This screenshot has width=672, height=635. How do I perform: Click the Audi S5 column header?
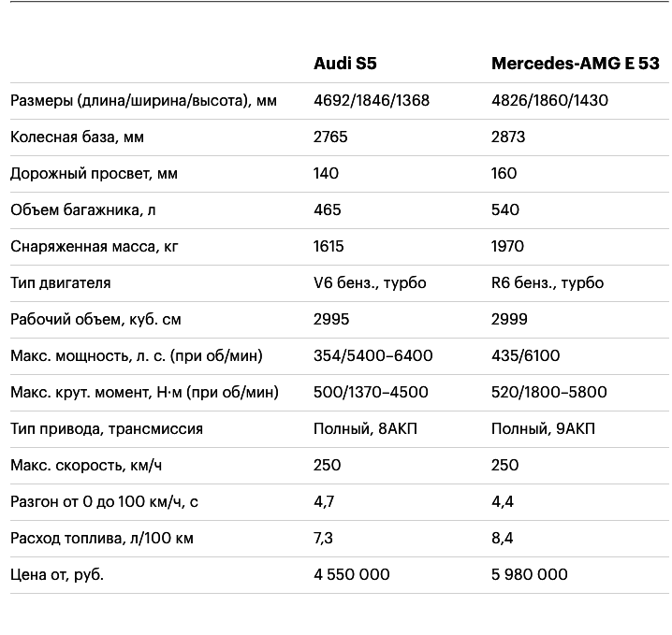(345, 64)
